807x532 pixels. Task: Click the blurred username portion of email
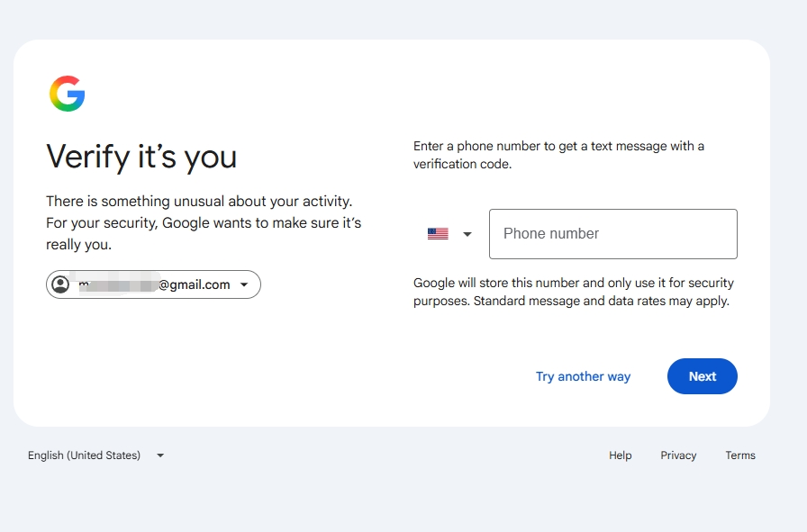pyautogui.click(x=118, y=284)
